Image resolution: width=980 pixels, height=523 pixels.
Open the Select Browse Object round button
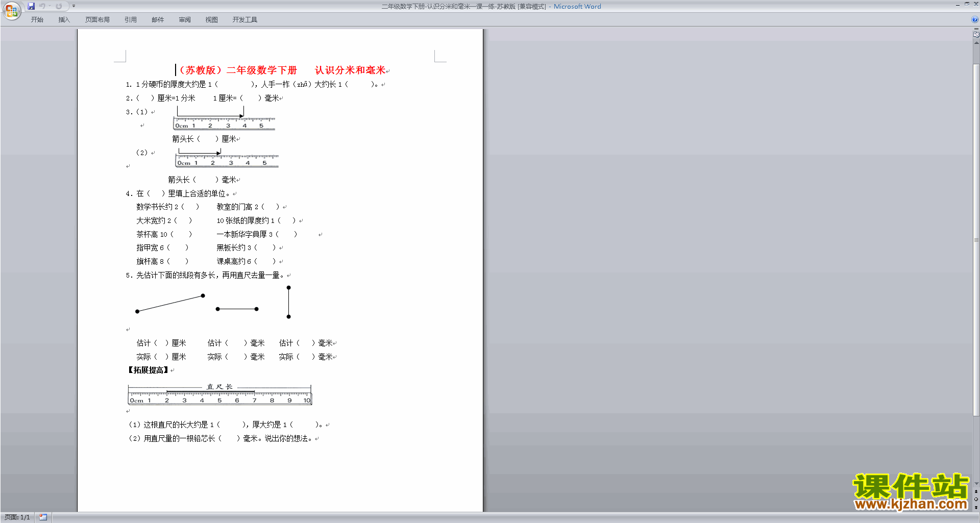click(976, 499)
